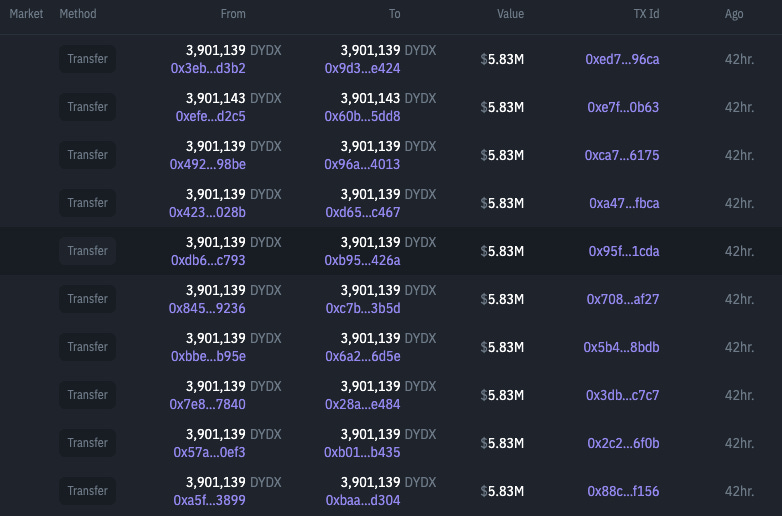The height and width of the screenshot is (516, 782).
Task: Click Transfer badge in 0xed7...96ca row
Action: [88, 59]
